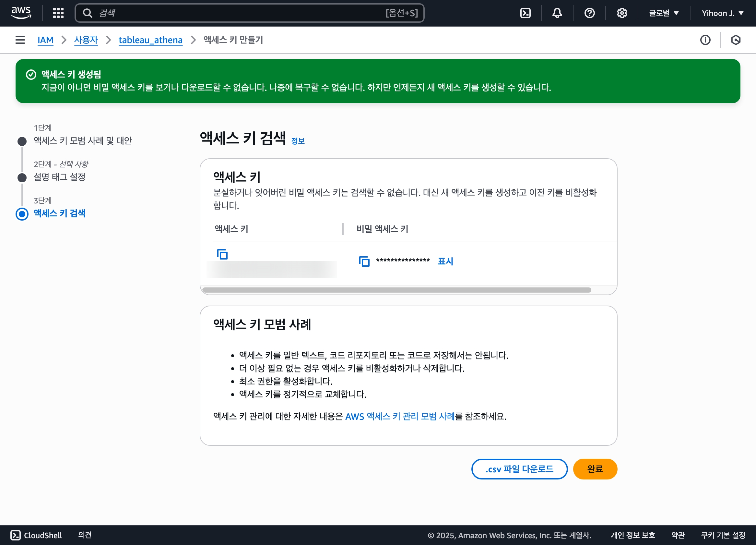This screenshot has height=545, width=756.
Task: Launch CloudShell from top bar icon
Action: click(525, 13)
